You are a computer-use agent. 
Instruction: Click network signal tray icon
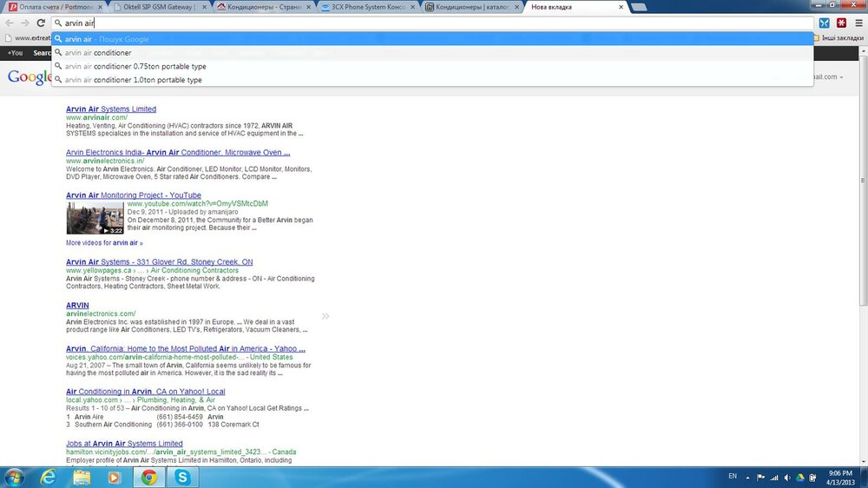(x=774, y=478)
